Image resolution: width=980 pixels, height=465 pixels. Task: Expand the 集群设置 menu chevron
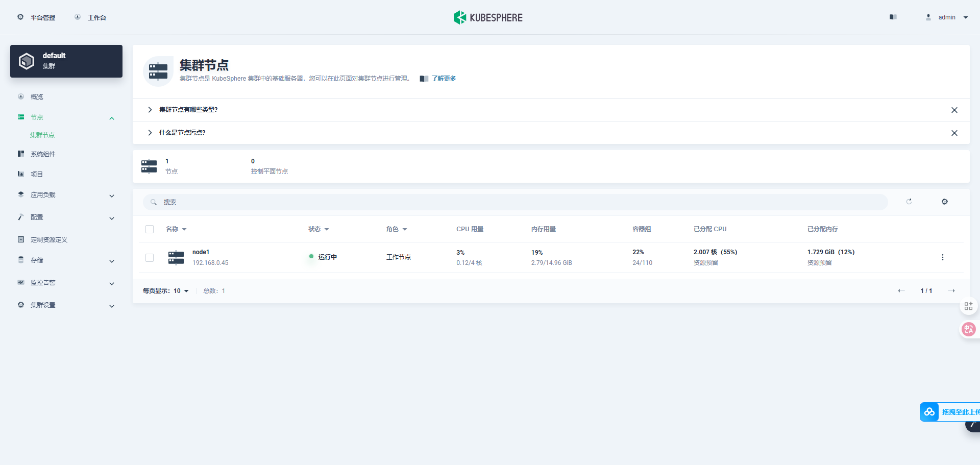pyautogui.click(x=112, y=306)
